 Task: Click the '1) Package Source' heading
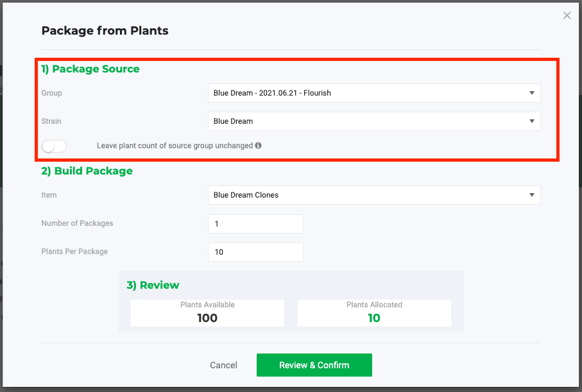coord(90,69)
